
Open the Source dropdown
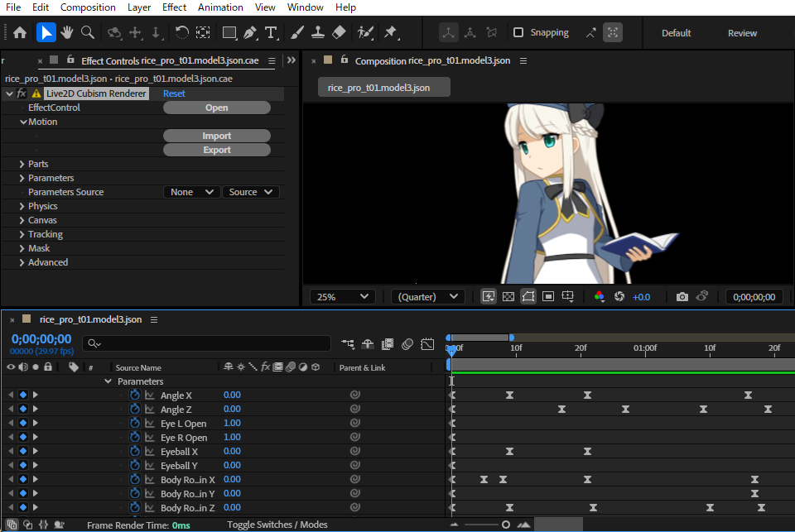click(x=250, y=192)
